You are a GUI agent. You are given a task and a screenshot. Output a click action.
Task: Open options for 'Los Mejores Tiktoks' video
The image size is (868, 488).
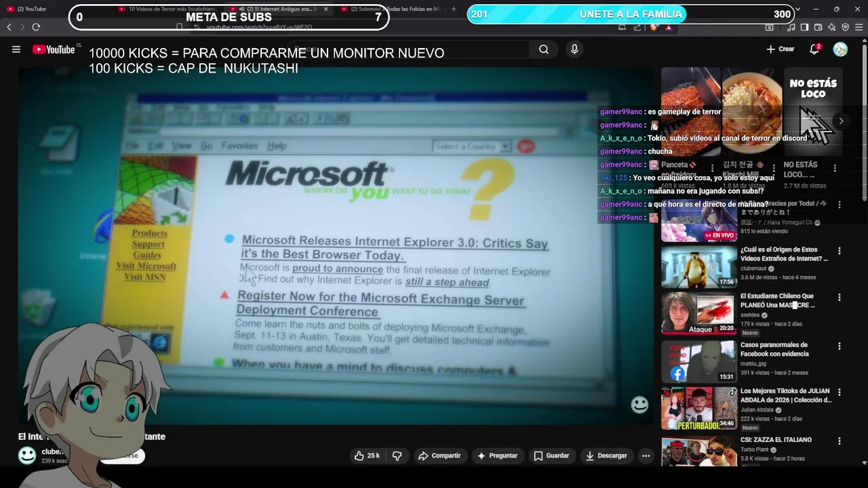840,392
